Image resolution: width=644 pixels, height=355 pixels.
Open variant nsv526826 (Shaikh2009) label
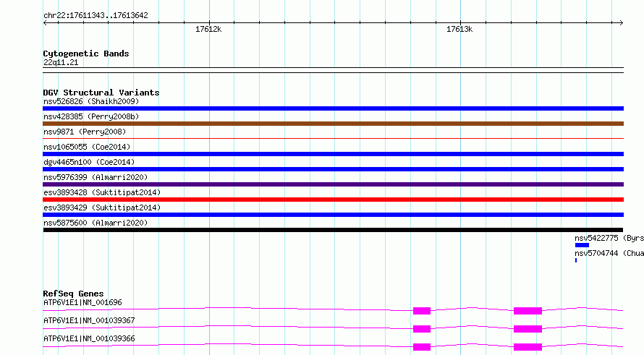tap(91, 101)
